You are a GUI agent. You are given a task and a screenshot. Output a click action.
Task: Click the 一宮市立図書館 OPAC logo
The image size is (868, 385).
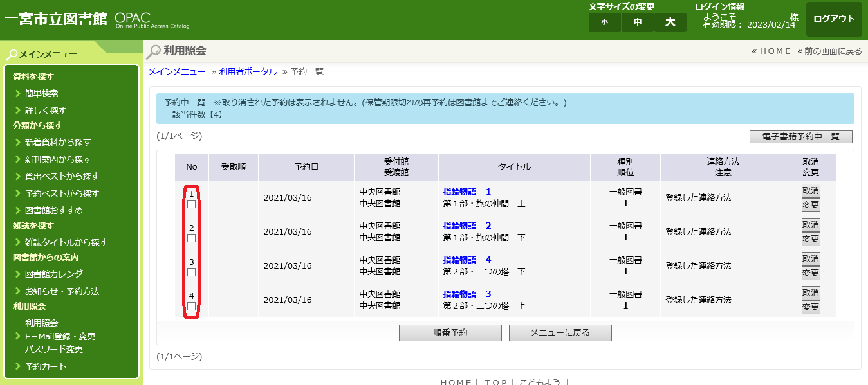click(x=97, y=19)
